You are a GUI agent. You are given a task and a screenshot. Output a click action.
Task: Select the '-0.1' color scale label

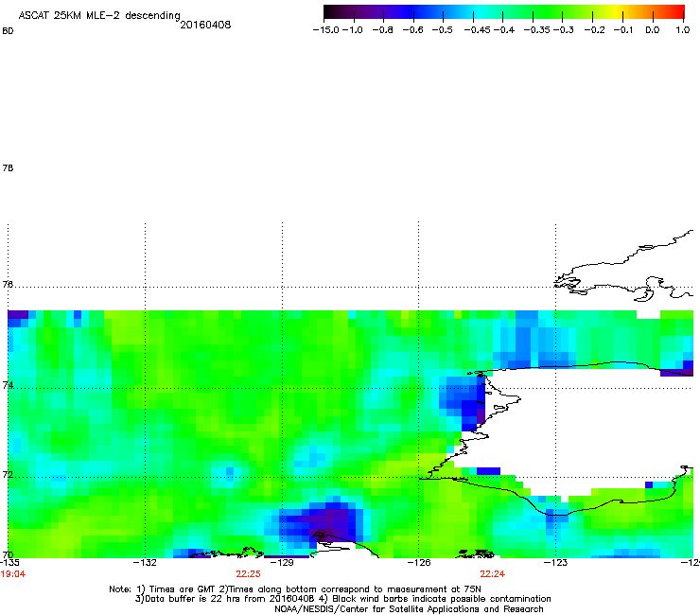coord(623,30)
